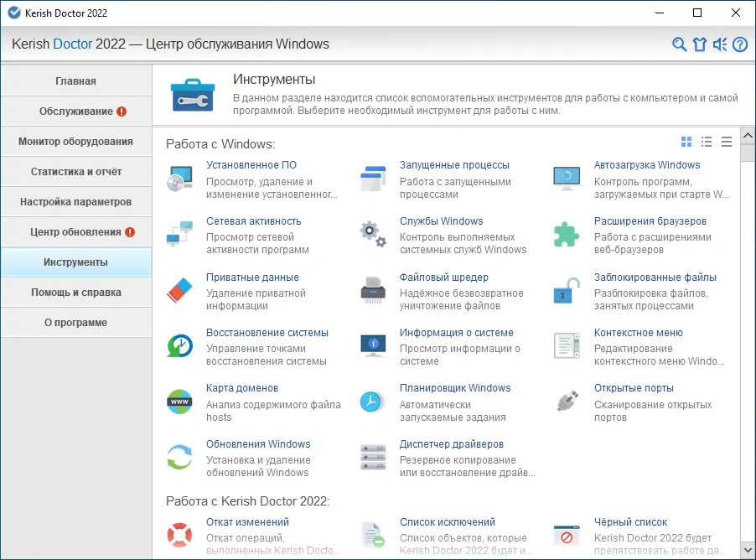
Task: Open the Автозагрузка Windows link
Action: [646, 165]
